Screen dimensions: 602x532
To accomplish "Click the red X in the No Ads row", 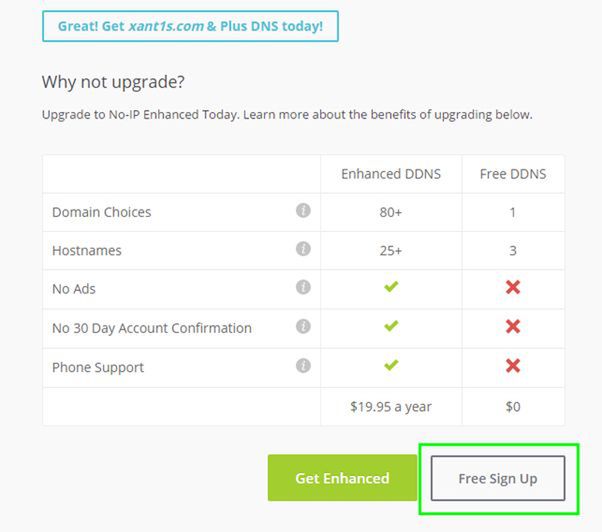I will (513, 288).
